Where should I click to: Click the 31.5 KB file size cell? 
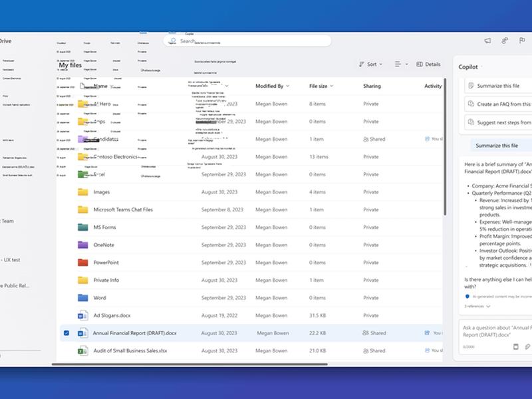click(x=318, y=315)
